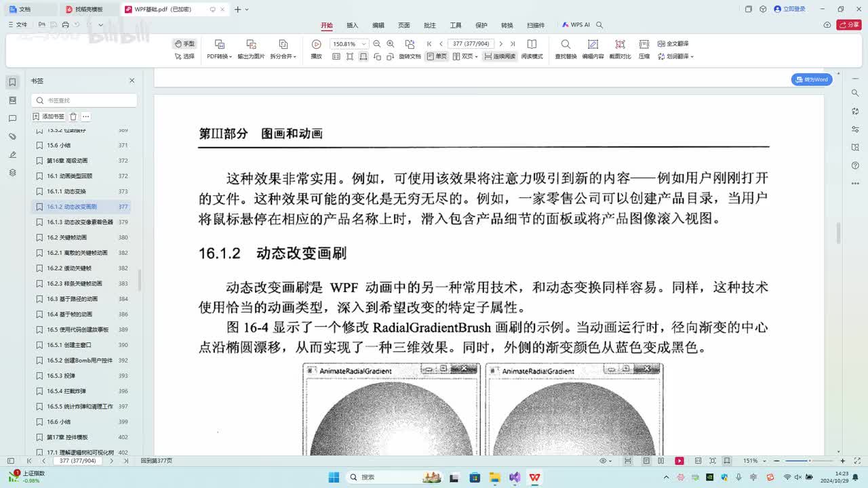Go to first page arrow in toolbar
Viewport: 868px width, 488px height.
coord(429,43)
